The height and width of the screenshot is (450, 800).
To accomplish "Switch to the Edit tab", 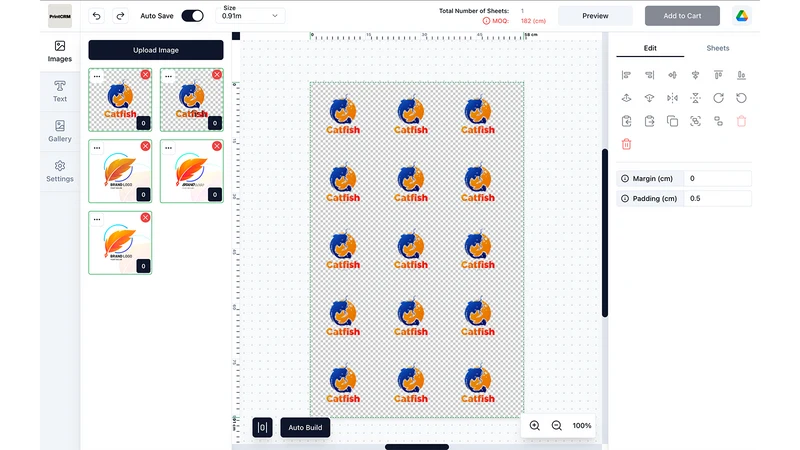I will pyautogui.click(x=650, y=48).
